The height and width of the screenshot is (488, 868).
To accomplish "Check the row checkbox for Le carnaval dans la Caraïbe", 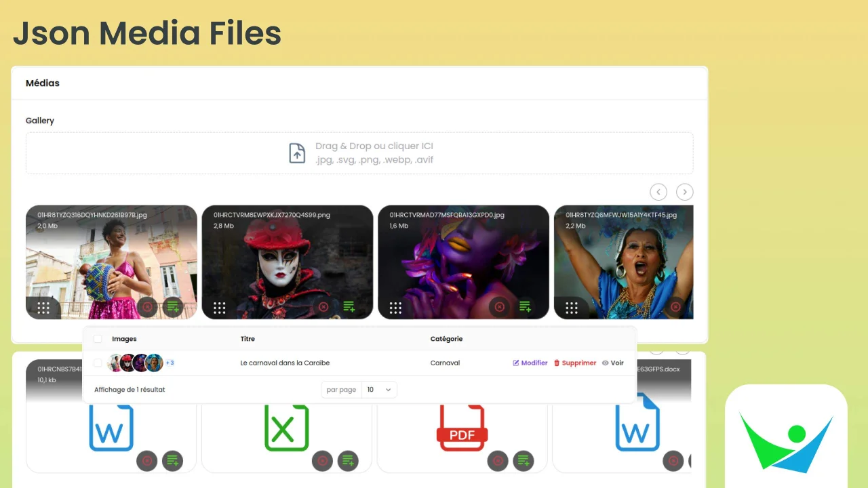I will pos(98,363).
